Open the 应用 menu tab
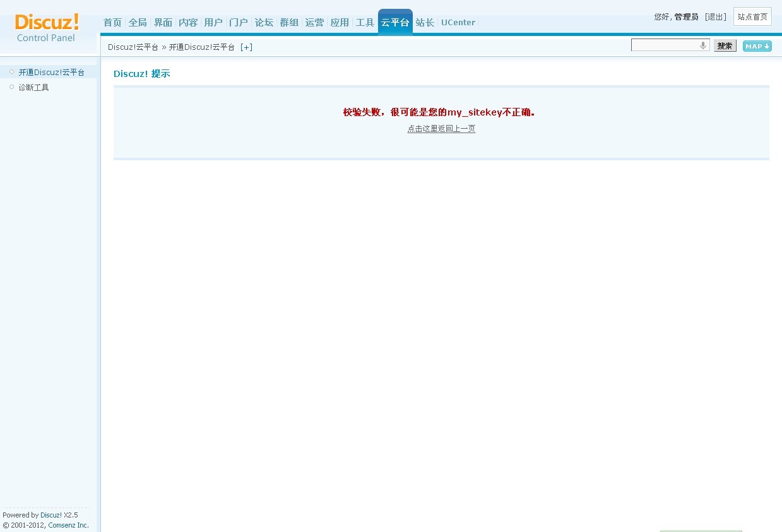The image size is (782, 532). [340, 23]
